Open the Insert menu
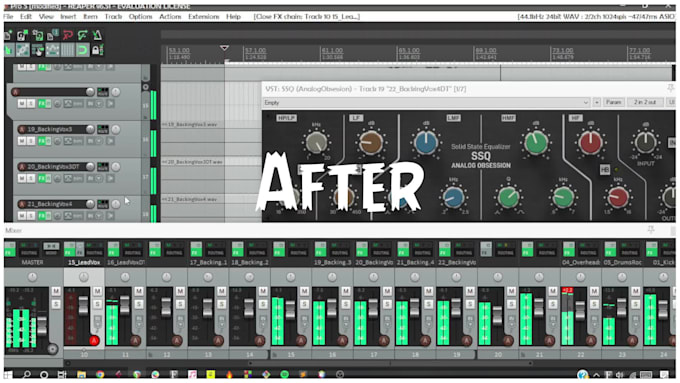This screenshot has width=680, height=383. (68, 16)
